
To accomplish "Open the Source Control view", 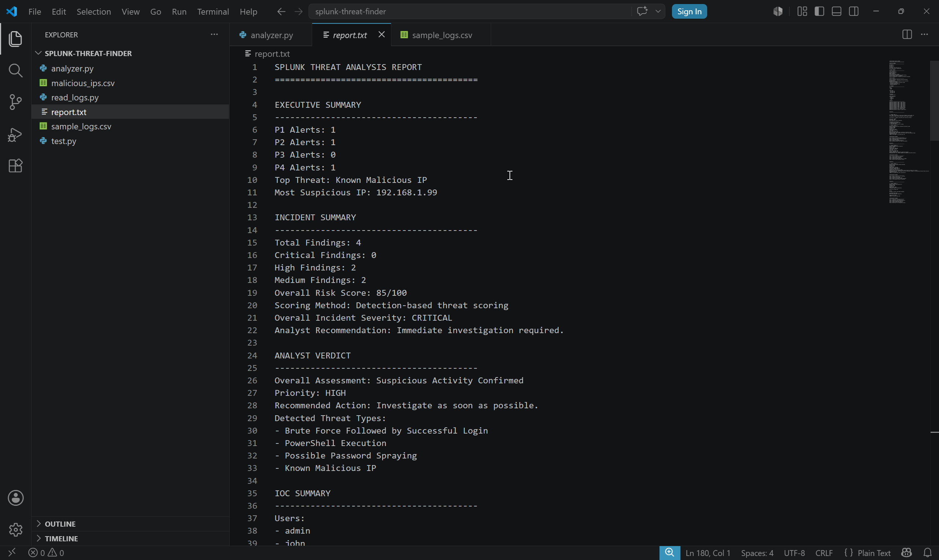I will 15,102.
